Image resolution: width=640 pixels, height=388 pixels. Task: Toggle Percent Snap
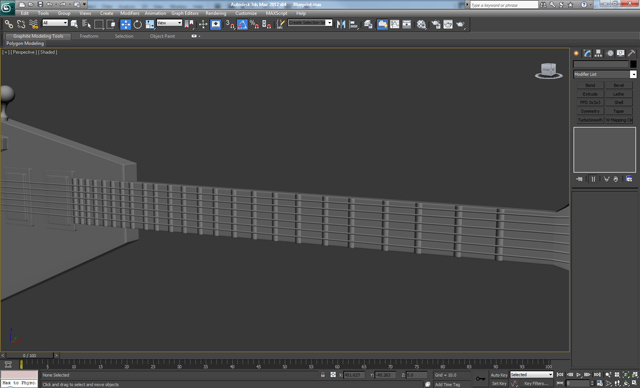coord(254,24)
